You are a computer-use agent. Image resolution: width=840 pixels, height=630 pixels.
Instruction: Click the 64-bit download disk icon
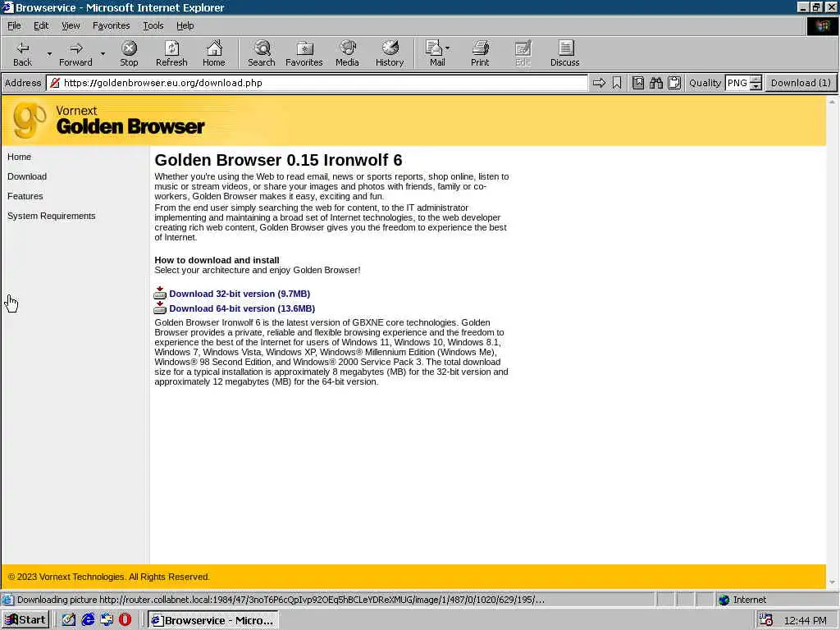point(160,308)
